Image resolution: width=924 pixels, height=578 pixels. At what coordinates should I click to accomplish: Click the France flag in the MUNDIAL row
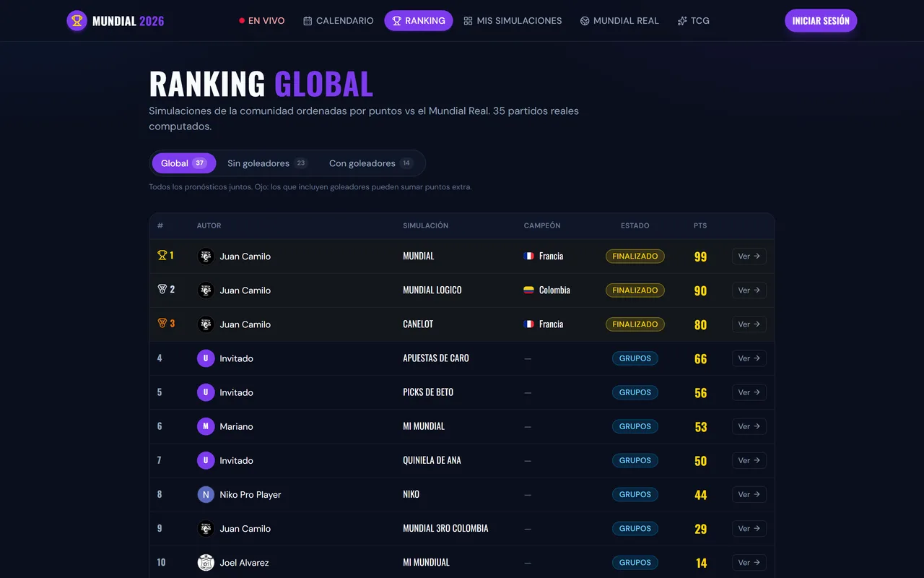(529, 256)
